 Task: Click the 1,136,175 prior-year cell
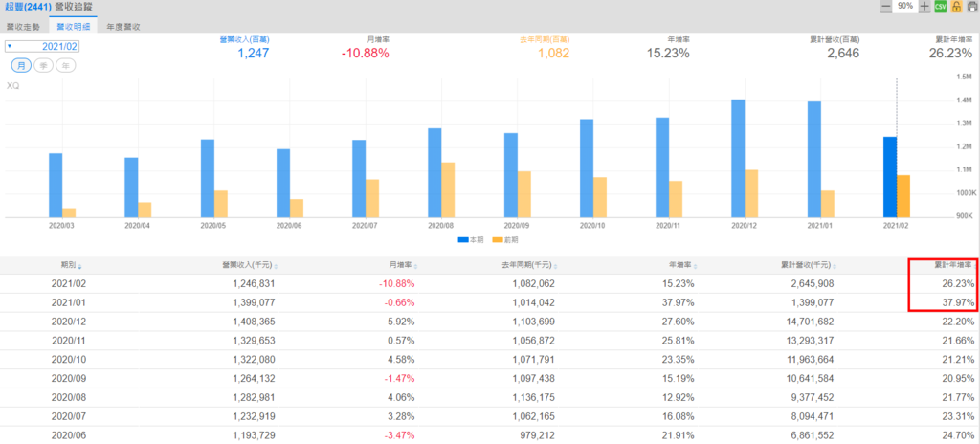tap(532, 398)
